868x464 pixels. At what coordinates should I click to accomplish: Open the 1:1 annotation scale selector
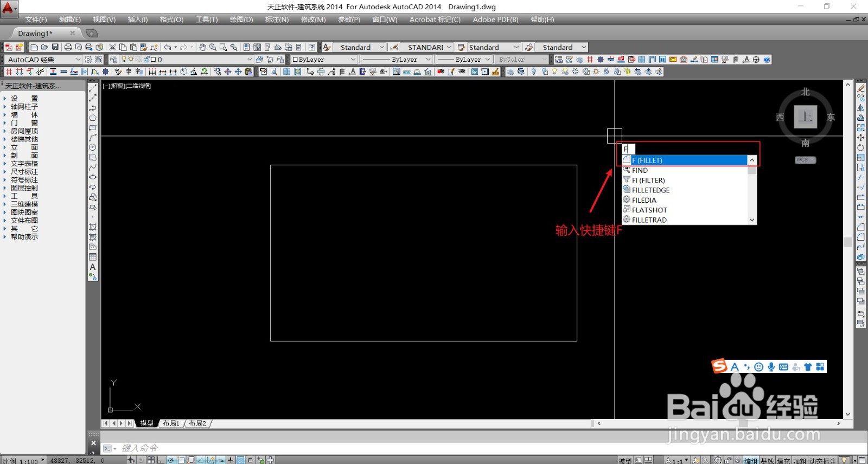(676, 460)
